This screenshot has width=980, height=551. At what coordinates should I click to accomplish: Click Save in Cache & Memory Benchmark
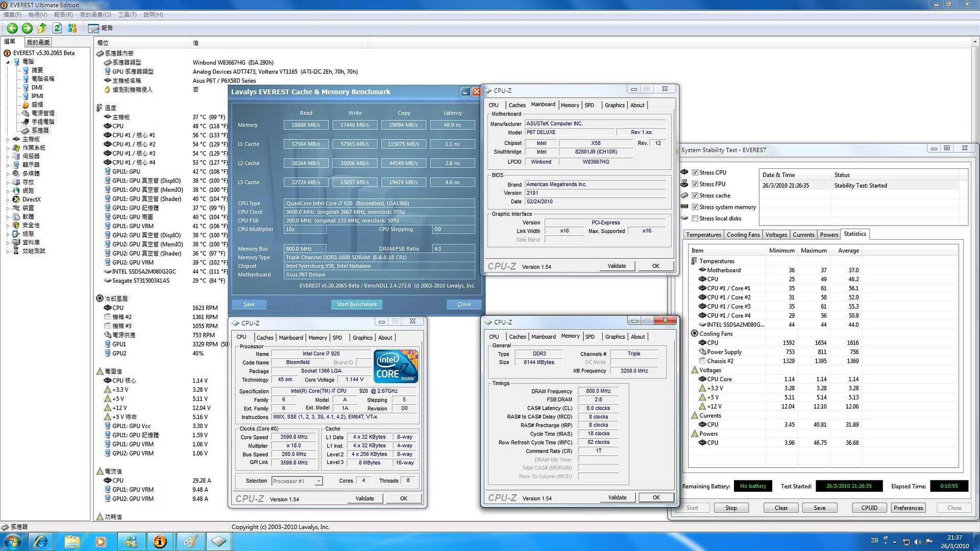(x=249, y=305)
